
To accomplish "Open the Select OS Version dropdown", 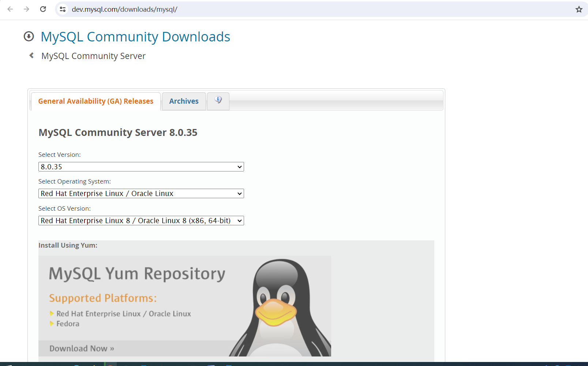I will coord(141,221).
